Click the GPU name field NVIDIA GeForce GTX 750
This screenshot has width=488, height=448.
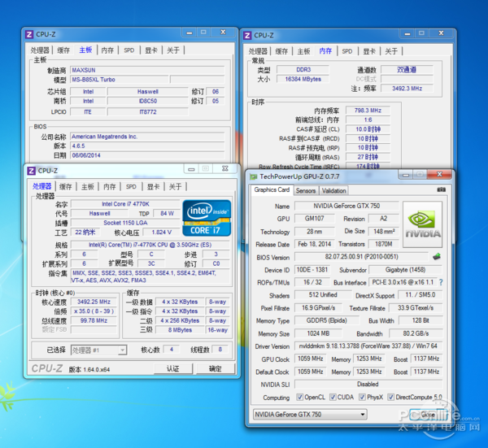[346, 206]
